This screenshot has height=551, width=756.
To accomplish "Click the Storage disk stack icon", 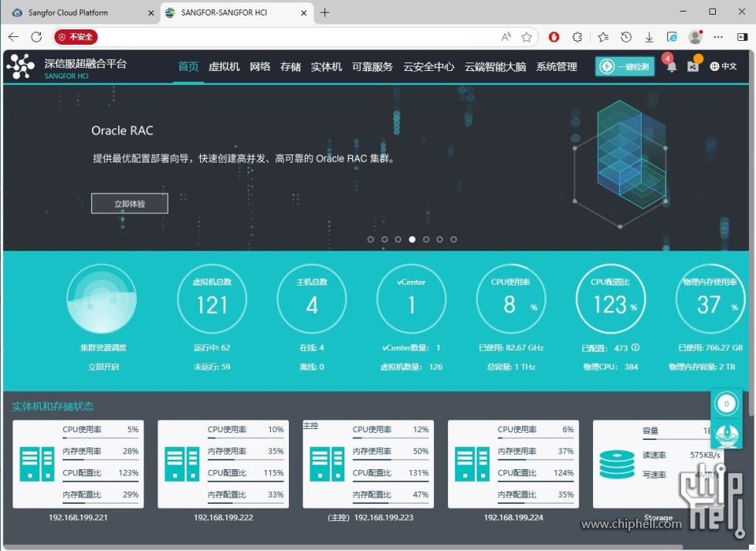I will click(617, 465).
